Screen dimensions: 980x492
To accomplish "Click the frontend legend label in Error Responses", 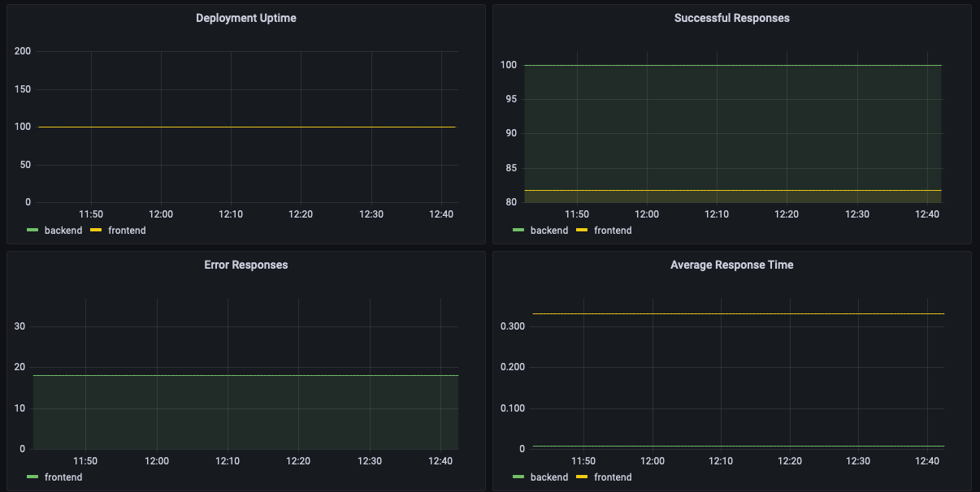I will coord(63,477).
